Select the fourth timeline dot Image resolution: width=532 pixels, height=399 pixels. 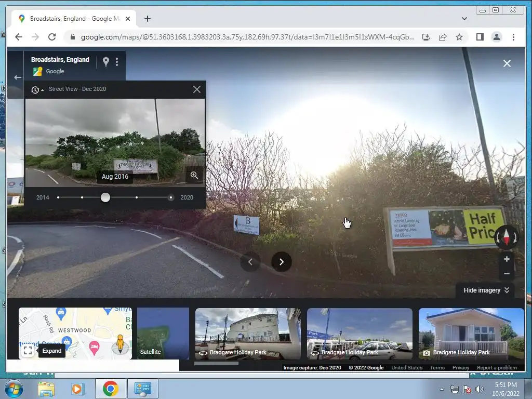[137, 197]
